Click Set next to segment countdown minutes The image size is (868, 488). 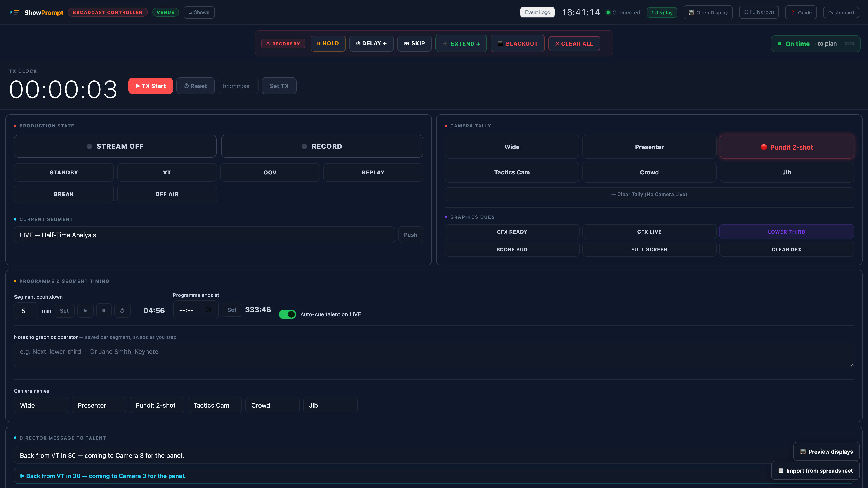coord(64,310)
